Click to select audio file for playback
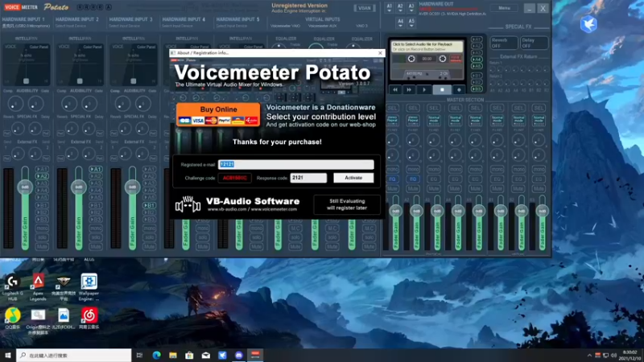This screenshot has width=644, height=362. pyautogui.click(x=427, y=47)
